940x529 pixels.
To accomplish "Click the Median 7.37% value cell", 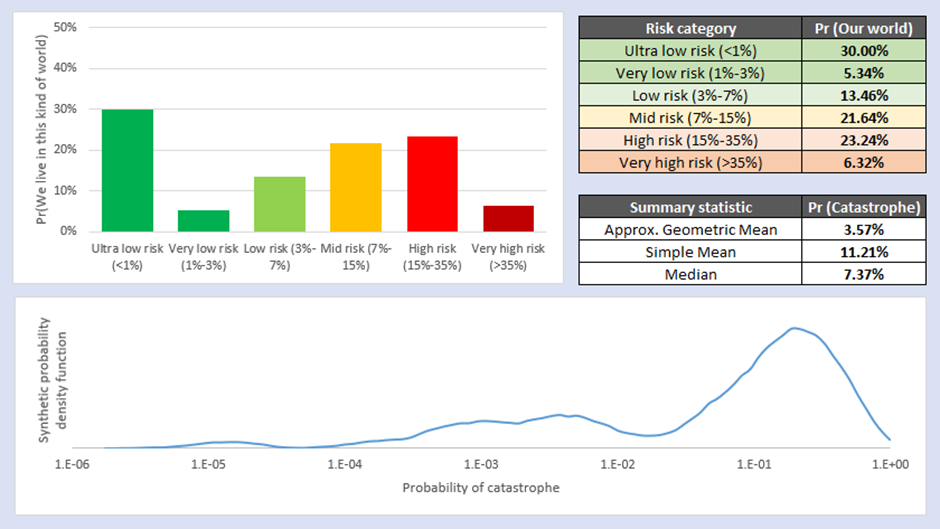I will tap(862, 273).
